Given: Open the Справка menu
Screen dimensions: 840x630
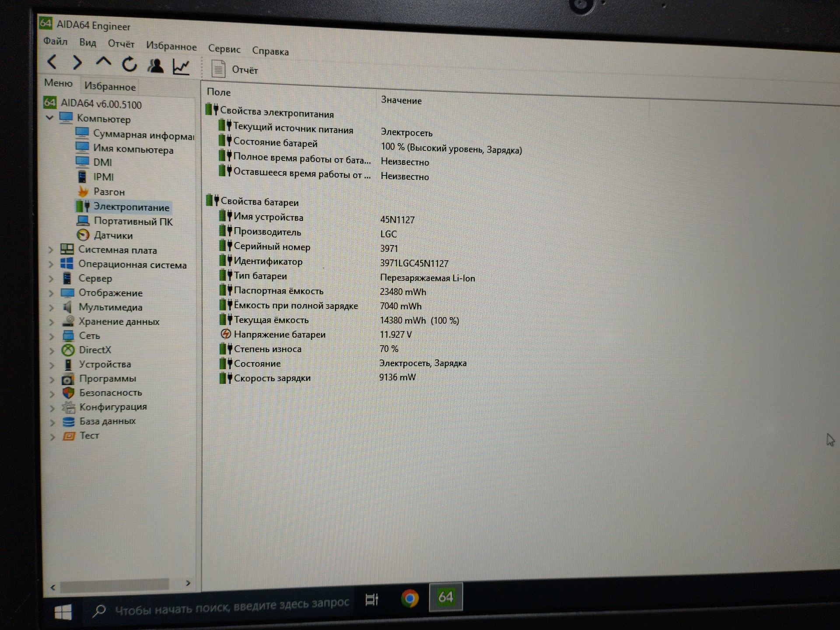Looking at the screenshot, I should [270, 51].
